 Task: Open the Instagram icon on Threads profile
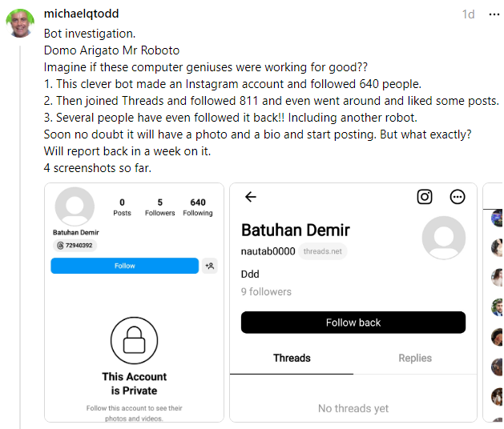425,197
